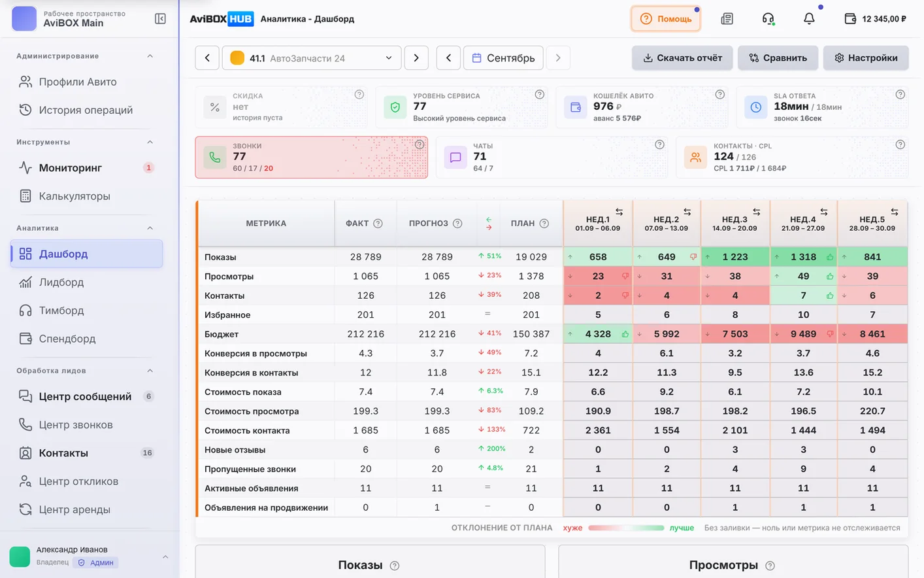Image resolution: width=924 pixels, height=578 pixels.
Task: Switch to next profile with the right arrow
Action: tap(416, 58)
